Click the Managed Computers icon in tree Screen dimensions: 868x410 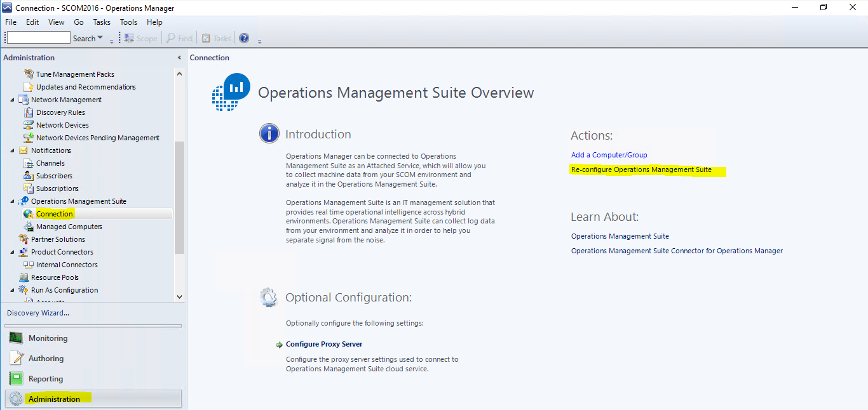click(29, 227)
